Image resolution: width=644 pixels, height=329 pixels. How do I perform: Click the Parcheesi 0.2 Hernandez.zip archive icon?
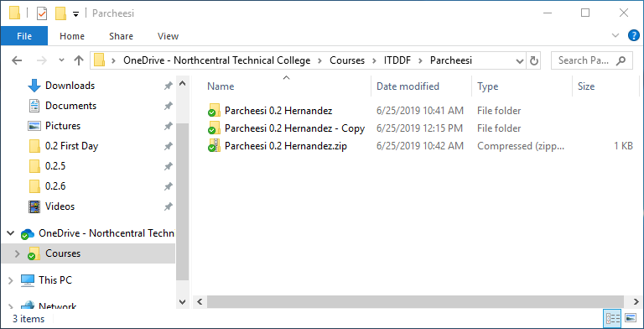pyautogui.click(x=214, y=145)
